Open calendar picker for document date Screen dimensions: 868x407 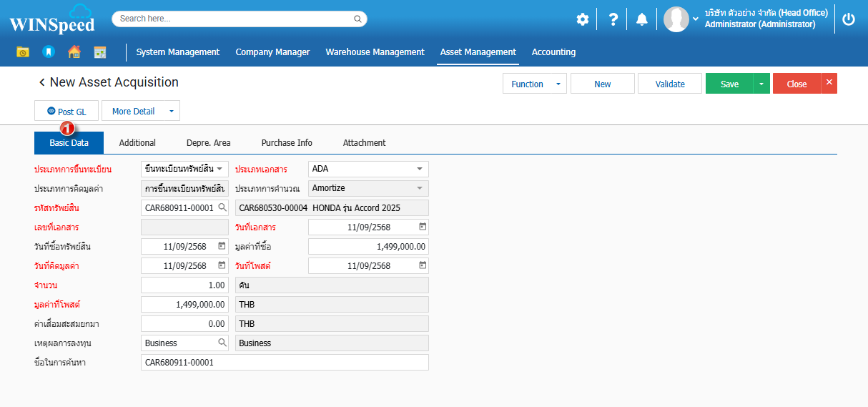(423, 227)
